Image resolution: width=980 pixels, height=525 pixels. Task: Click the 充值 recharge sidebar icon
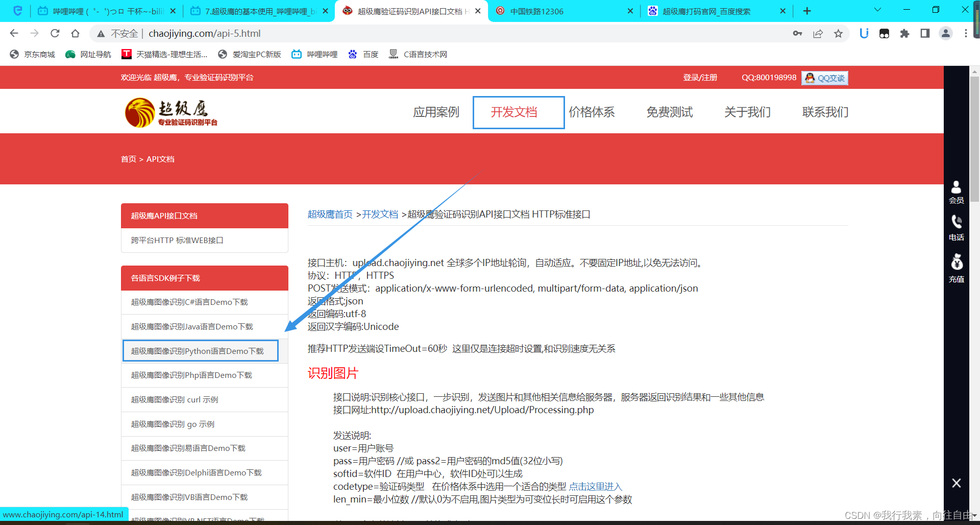(x=956, y=269)
